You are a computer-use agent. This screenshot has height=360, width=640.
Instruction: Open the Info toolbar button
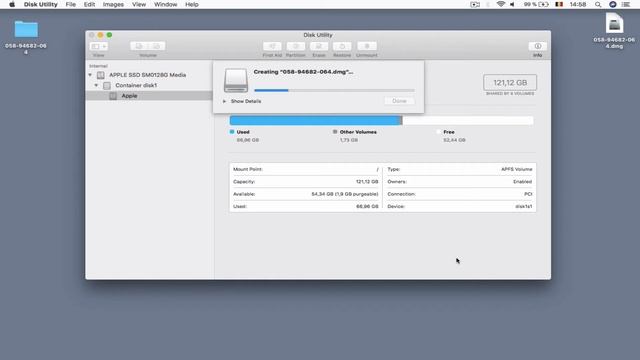(x=538, y=46)
